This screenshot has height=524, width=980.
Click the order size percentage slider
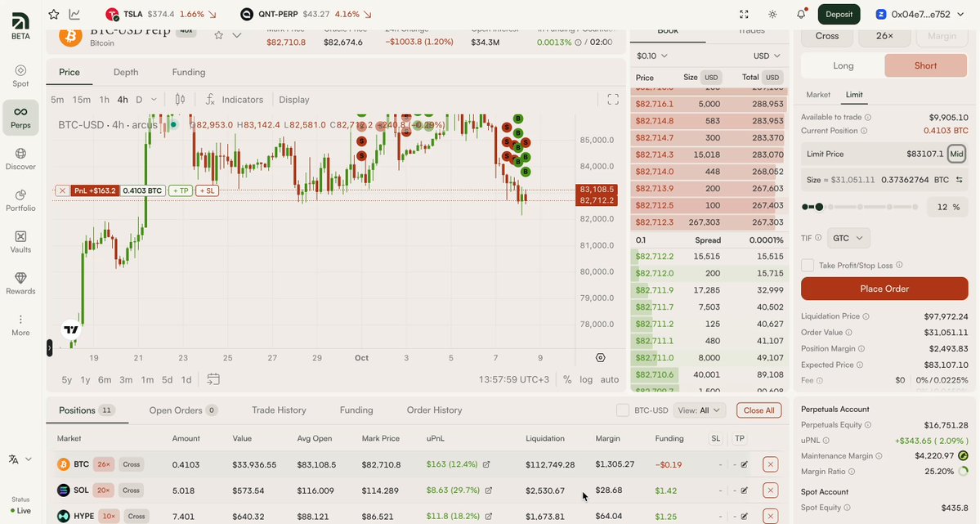click(861, 207)
